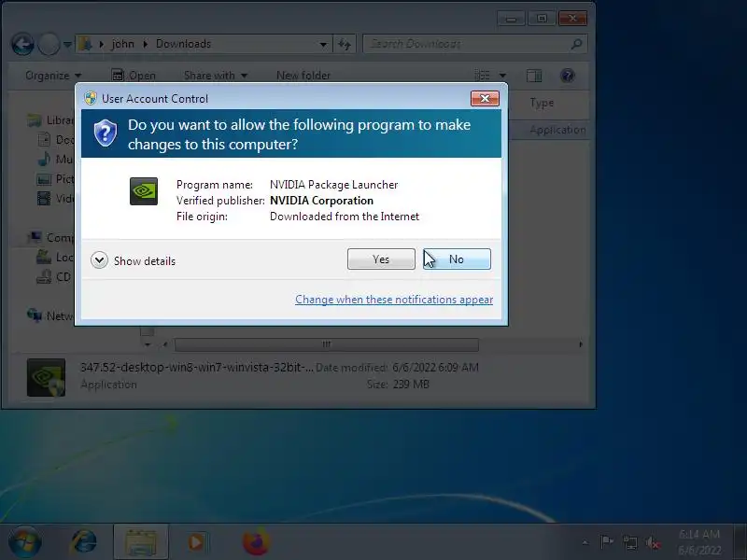The height and width of the screenshot is (560, 747).
Task: Switch to Windows Explorer taskbar button
Action: point(141,542)
